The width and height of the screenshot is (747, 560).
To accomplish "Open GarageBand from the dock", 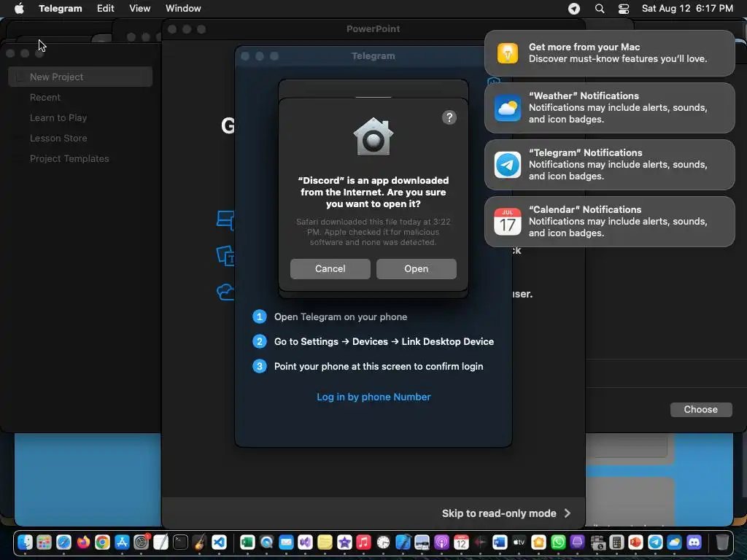I will (x=200, y=542).
